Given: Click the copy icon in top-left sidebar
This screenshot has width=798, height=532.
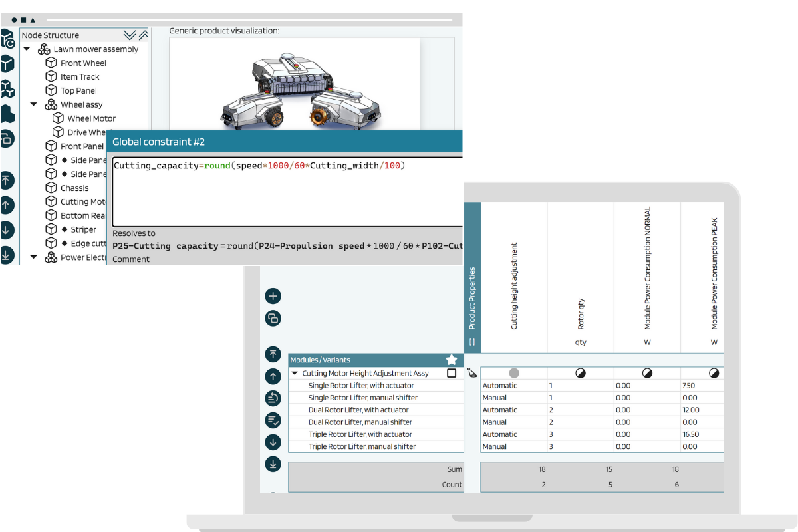Looking at the screenshot, I should coord(7,138).
